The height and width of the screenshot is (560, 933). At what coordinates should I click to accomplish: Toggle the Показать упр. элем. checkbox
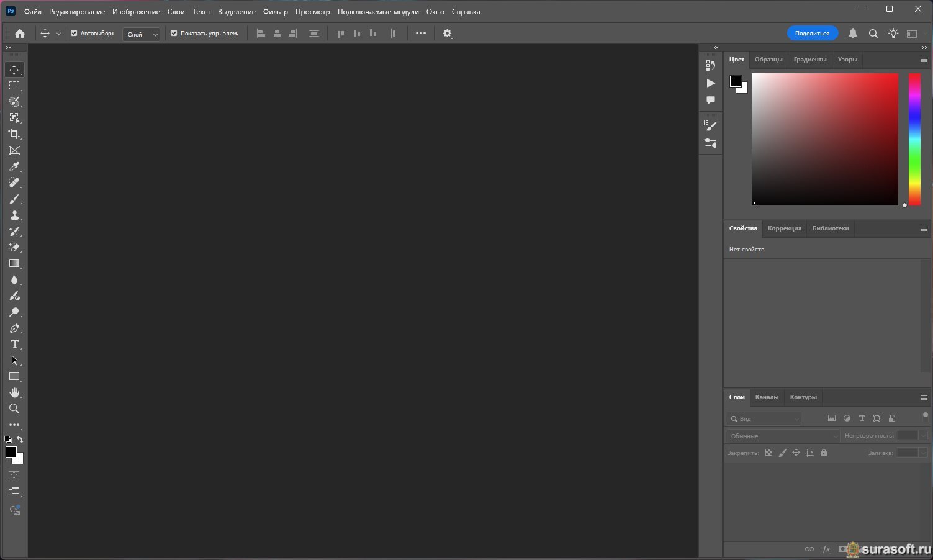click(x=174, y=34)
